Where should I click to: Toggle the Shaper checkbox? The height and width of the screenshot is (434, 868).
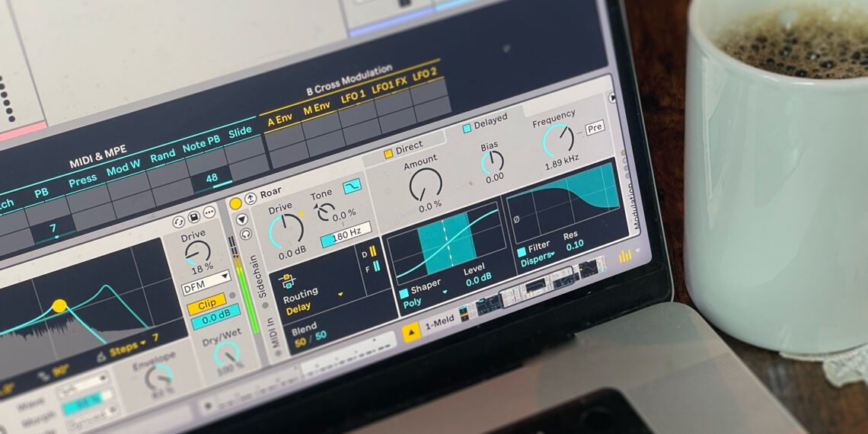point(404,294)
